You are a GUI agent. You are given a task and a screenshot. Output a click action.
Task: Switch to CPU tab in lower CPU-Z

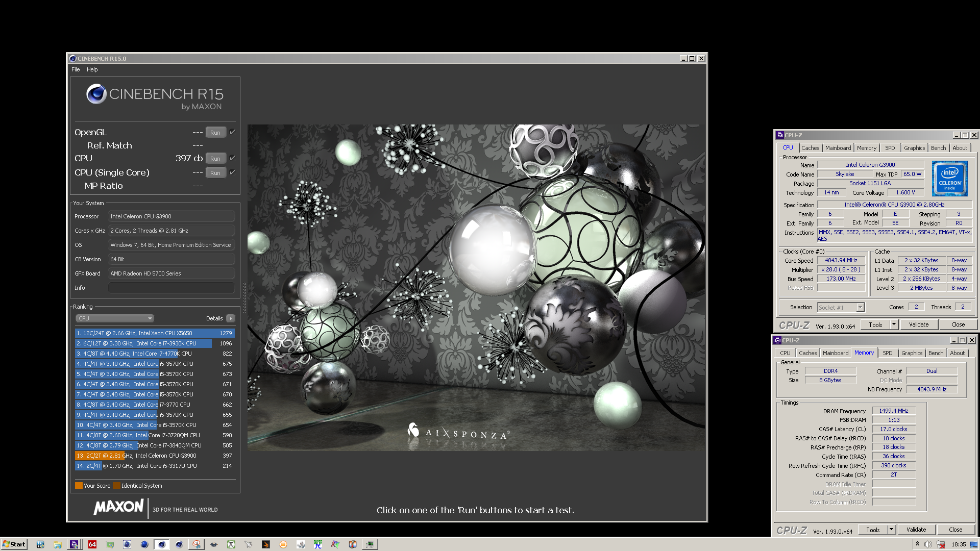[x=785, y=353]
